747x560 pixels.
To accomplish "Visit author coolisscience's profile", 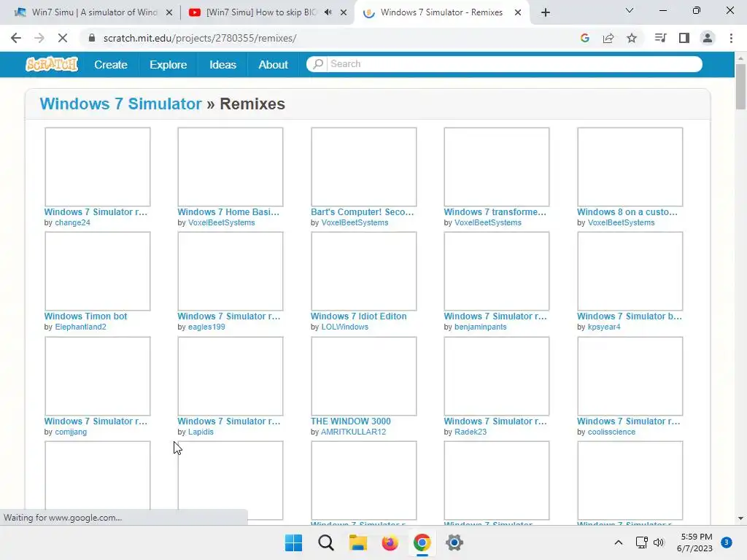I will coord(611,432).
